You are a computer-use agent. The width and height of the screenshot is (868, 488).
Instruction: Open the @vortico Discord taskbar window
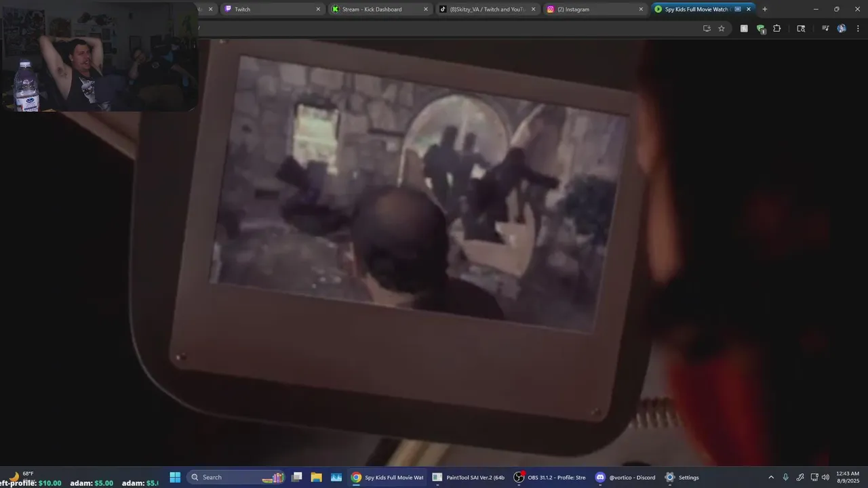[626, 477]
